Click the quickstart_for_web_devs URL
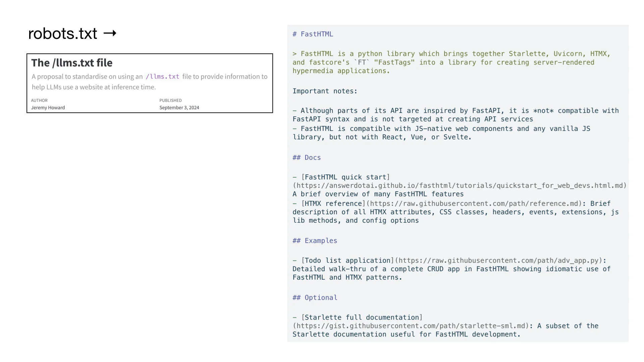The width and height of the screenshot is (644, 362). [459, 186]
